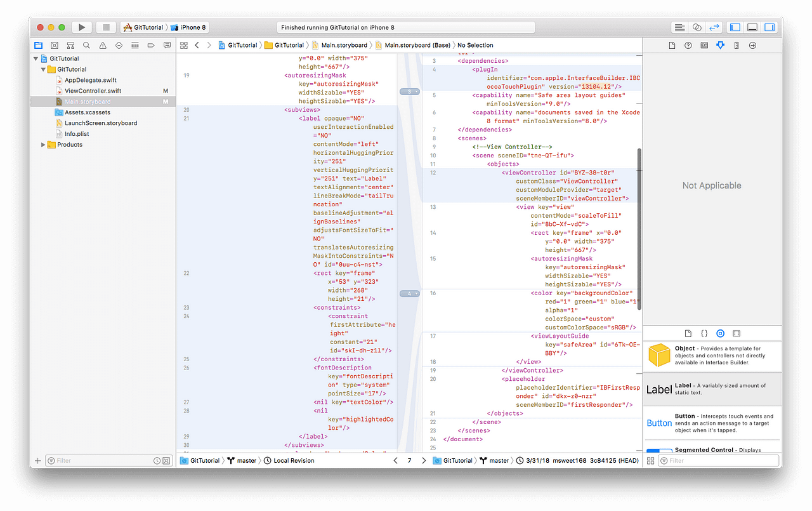The width and height of the screenshot is (812, 511).
Task: Add new file with plus button
Action: click(x=37, y=461)
